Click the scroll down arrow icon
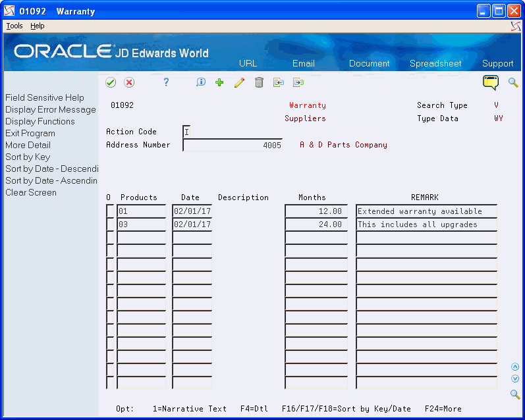Image resolution: width=525 pixels, height=420 pixels. tap(515, 379)
